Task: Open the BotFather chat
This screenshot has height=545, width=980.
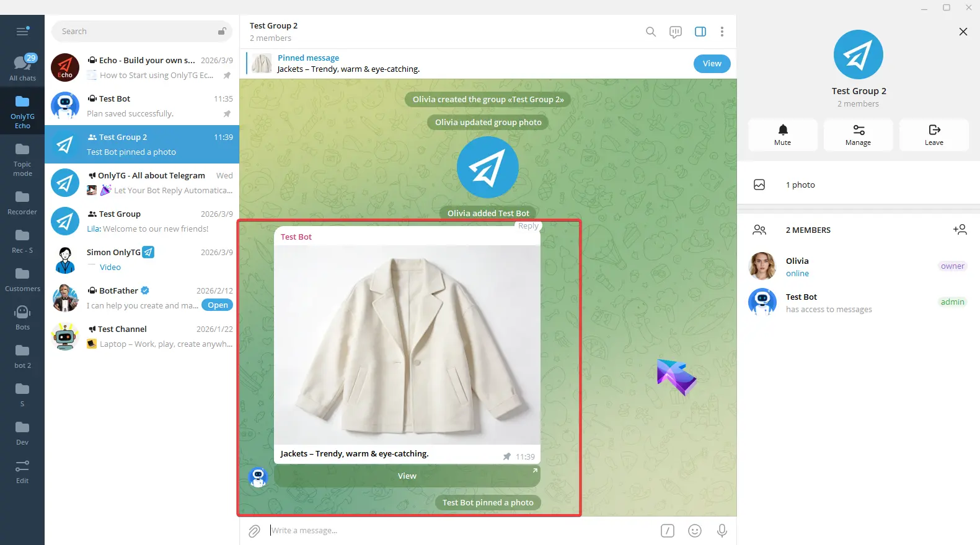Action: (142, 298)
